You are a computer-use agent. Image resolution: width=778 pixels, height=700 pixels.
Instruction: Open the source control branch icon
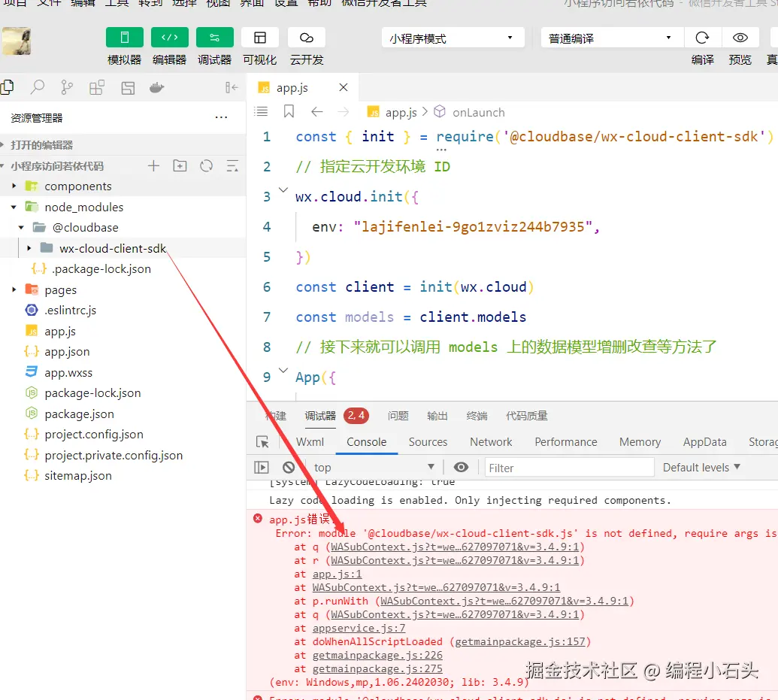[66, 88]
